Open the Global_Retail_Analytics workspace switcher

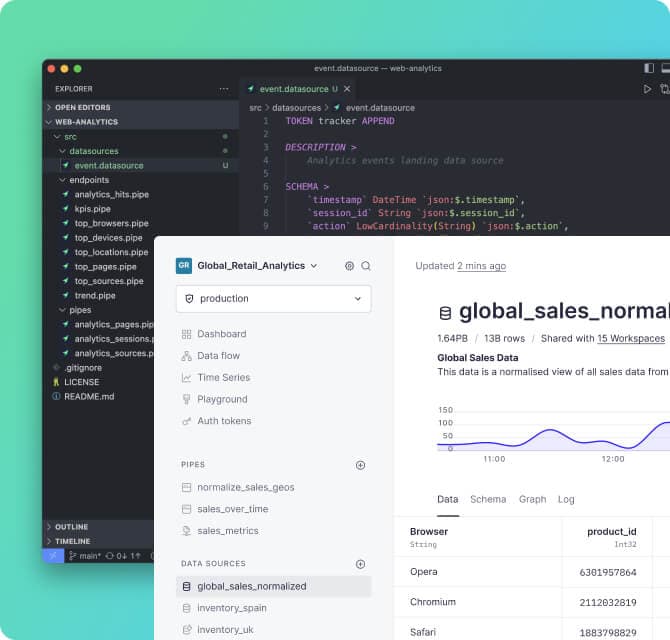257,266
